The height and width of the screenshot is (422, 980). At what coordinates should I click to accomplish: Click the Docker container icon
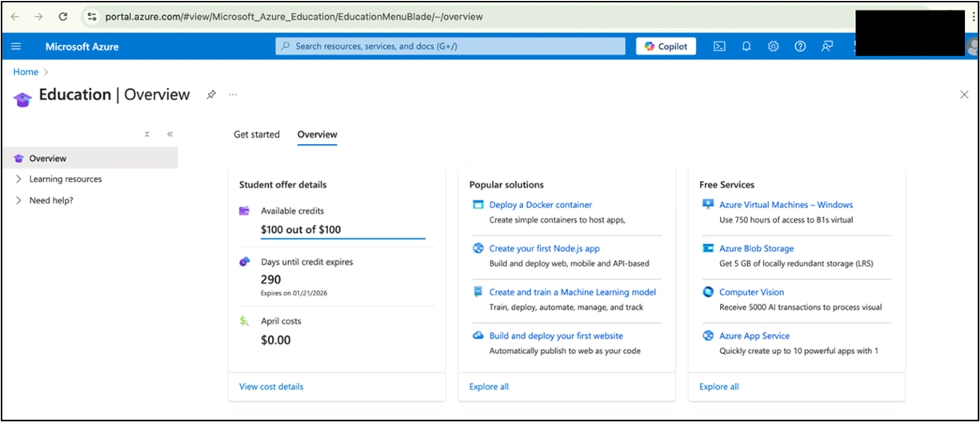coord(478,205)
